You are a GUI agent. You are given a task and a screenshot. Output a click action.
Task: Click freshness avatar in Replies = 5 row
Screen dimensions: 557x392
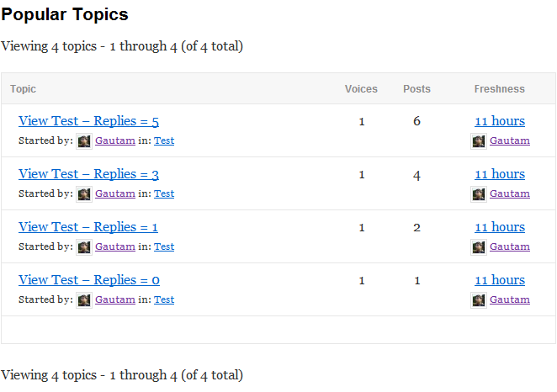pos(479,141)
